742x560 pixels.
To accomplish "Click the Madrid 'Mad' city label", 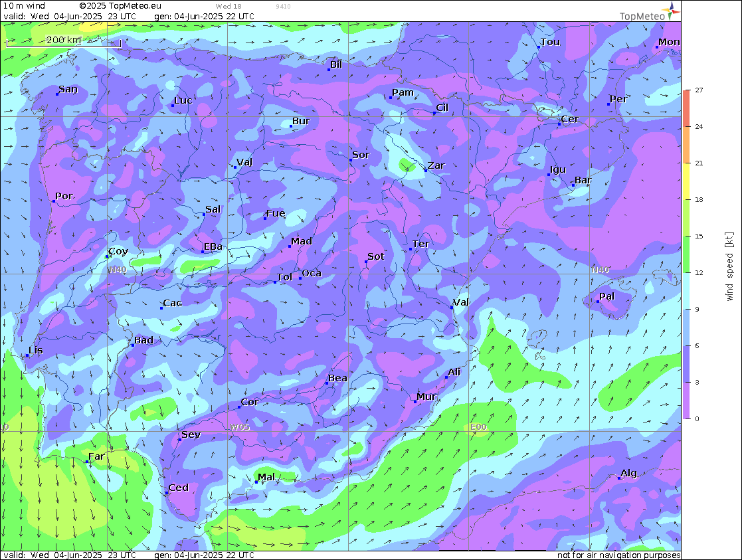I will tap(302, 241).
